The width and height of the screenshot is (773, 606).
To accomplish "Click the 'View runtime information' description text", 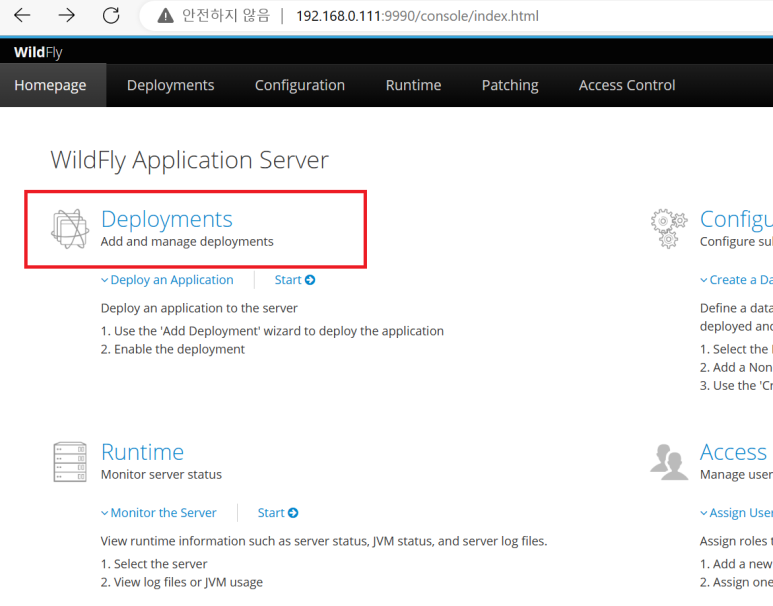I will click(324, 541).
